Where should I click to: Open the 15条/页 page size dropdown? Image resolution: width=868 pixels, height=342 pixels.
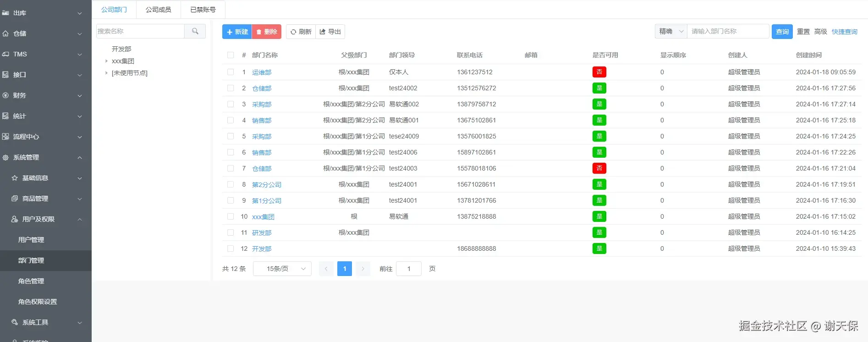coord(282,269)
